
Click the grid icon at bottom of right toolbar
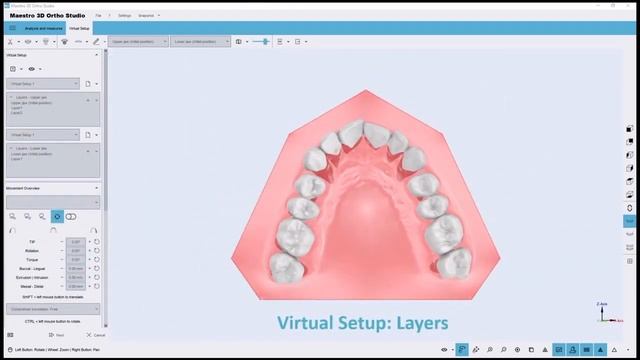(630, 261)
